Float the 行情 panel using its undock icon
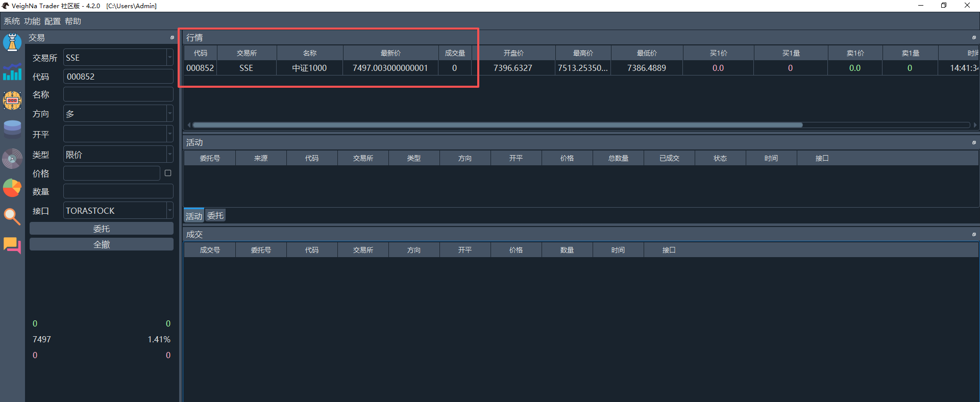Image resolution: width=980 pixels, height=402 pixels. tap(974, 38)
